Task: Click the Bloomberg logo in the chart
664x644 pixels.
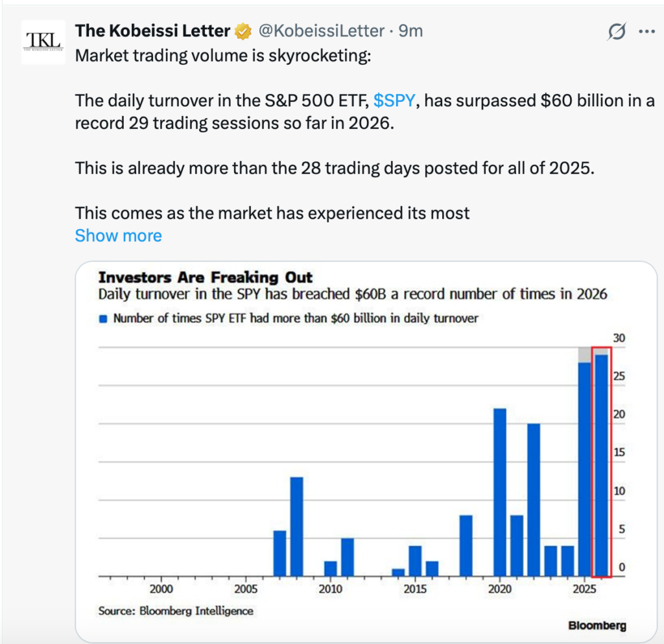Action: [x=597, y=625]
